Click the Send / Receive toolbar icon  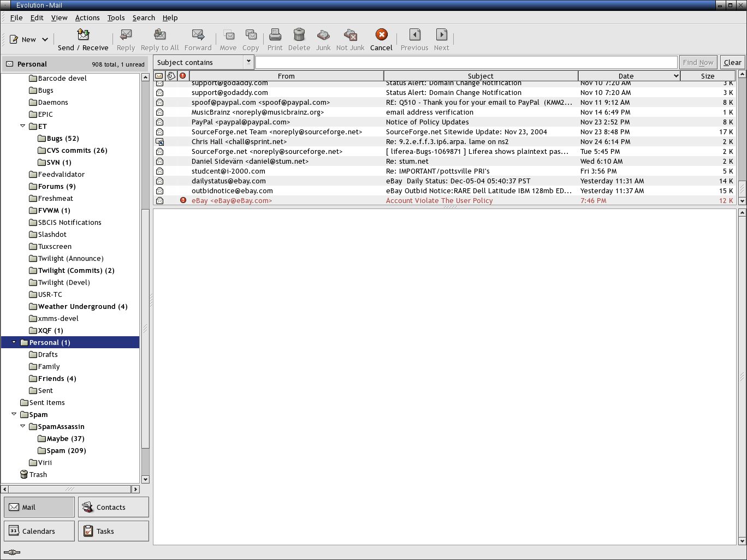point(83,35)
